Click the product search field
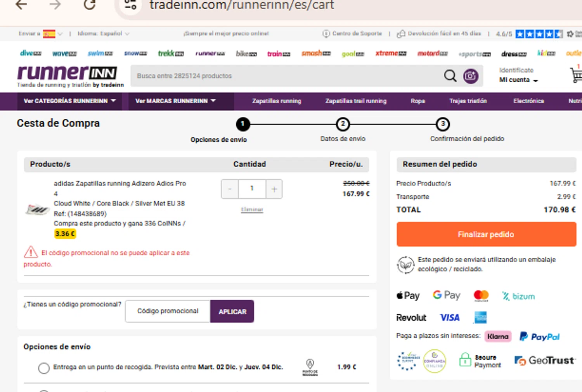This screenshot has width=582, height=392. click(287, 76)
